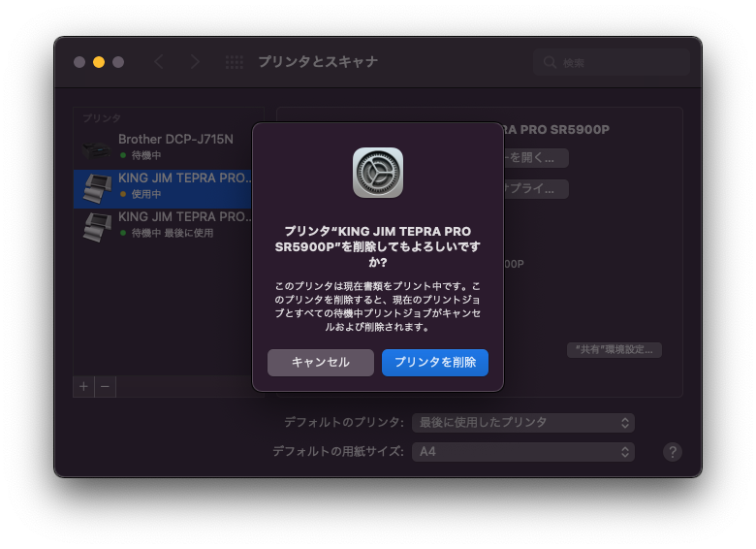Click the 待機中 status under Brother
Image resolution: width=756 pixels, height=549 pixels.
click(146, 155)
